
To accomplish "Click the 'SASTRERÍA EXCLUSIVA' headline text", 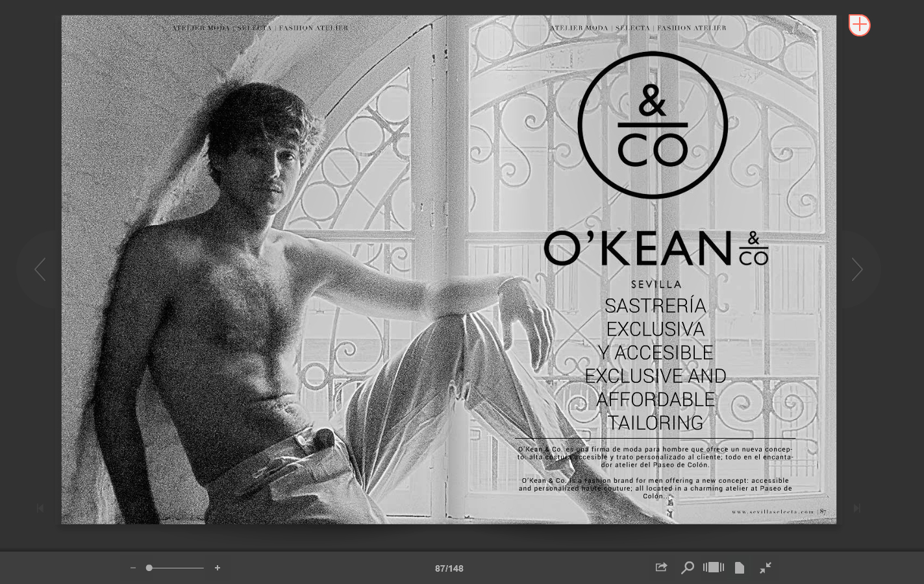I will [x=655, y=317].
